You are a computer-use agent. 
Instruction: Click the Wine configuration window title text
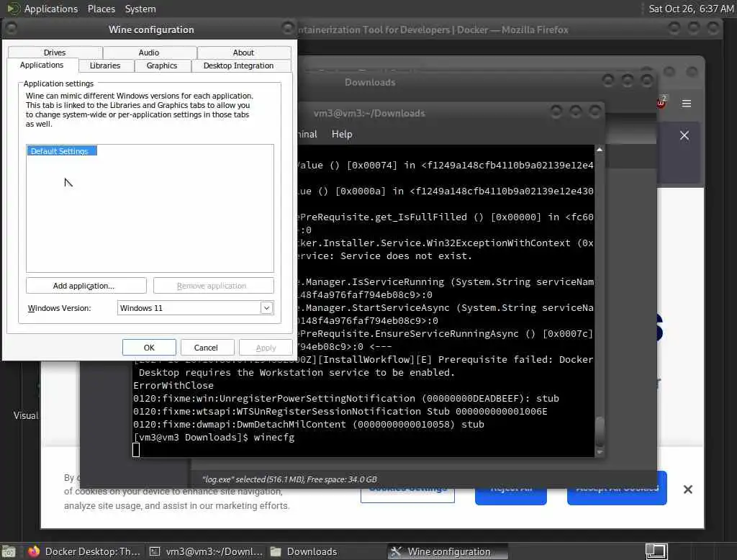(x=151, y=30)
